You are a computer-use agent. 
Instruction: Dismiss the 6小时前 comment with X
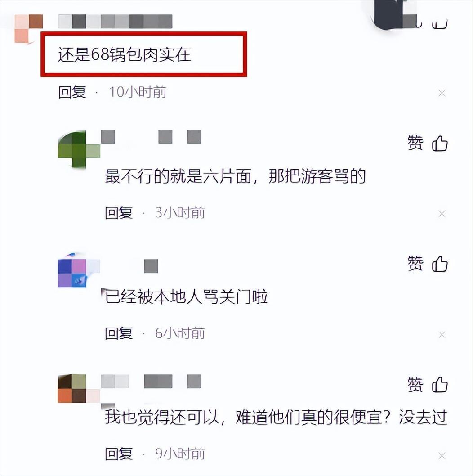click(x=442, y=335)
